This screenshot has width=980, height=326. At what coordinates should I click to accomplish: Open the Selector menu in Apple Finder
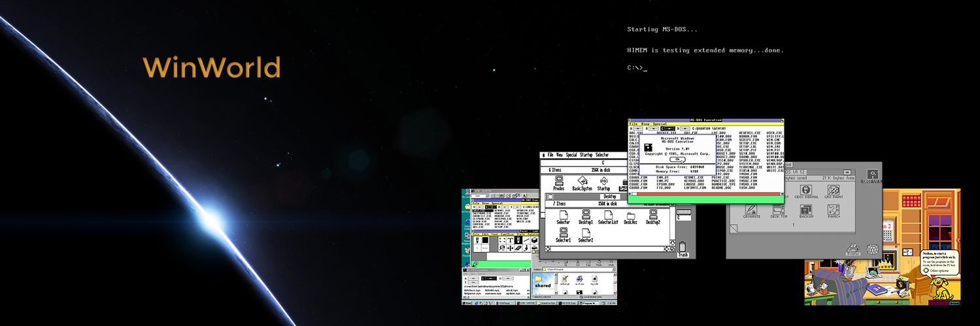click(x=602, y=155)
